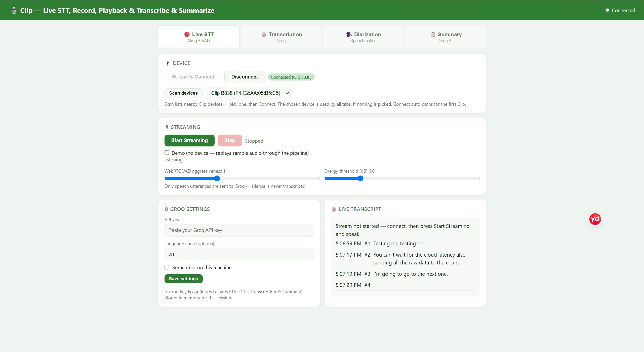Image resolution: width=644 pixels, height=352 pixels.
Task: Open the Diarization tab
Action: coord(363,37)
